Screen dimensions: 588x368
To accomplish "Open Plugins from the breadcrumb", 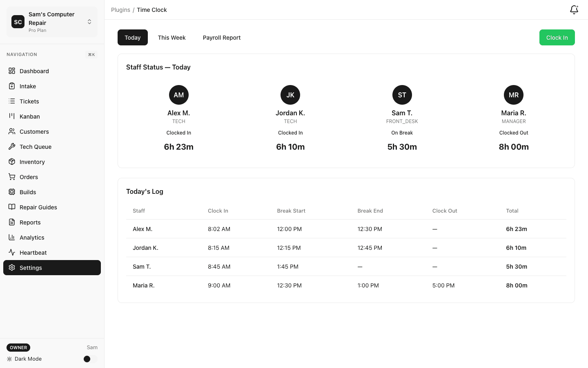I will point(120,9).
